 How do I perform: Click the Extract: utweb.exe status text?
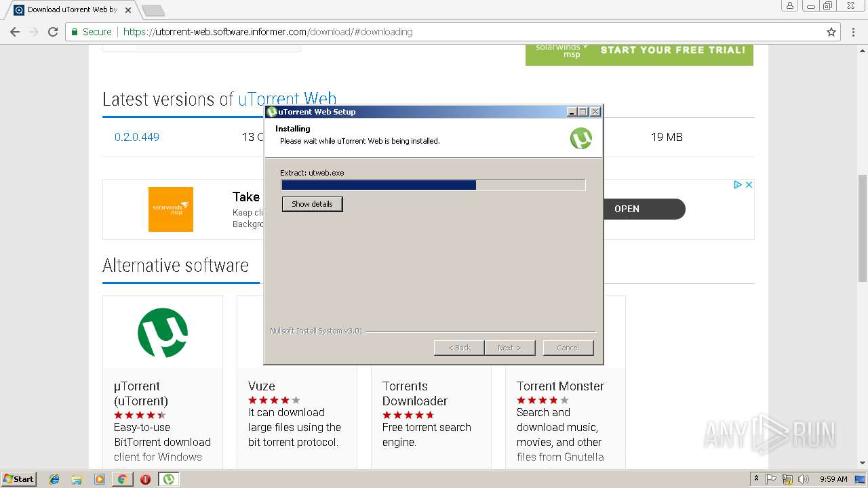(312, 173)
